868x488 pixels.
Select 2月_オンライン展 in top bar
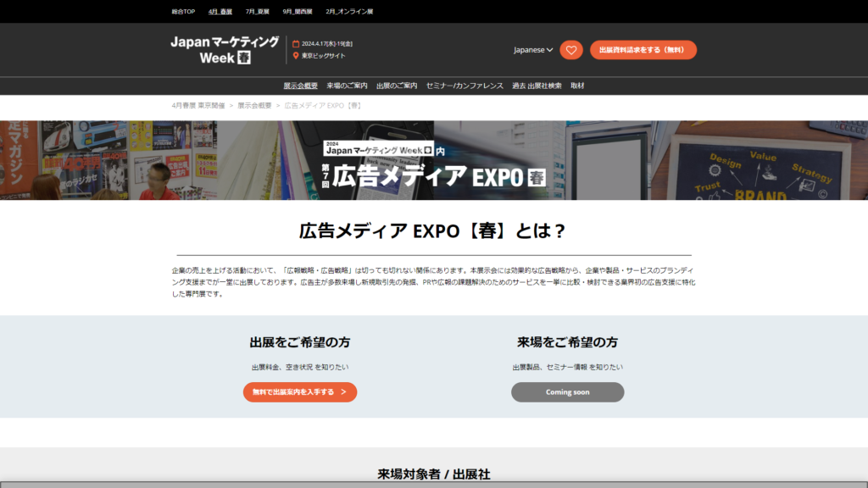coord(349,12)
